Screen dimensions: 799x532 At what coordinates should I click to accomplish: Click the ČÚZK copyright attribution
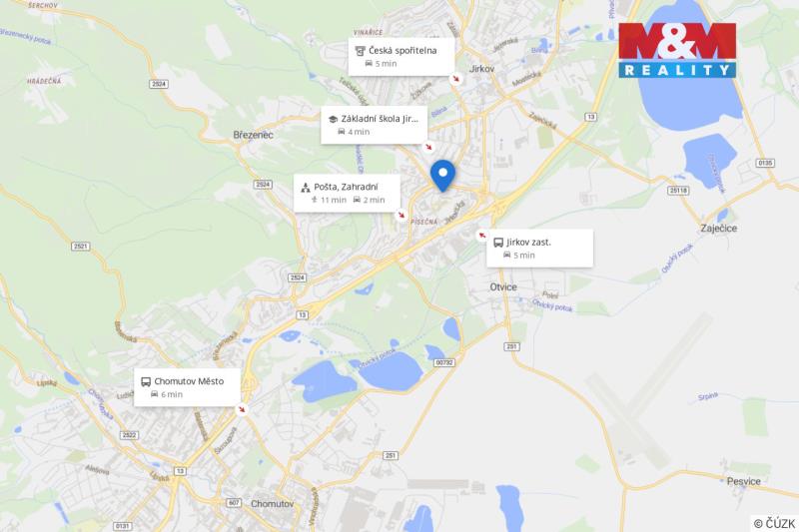pyautogui.click(x=774, y=523)
